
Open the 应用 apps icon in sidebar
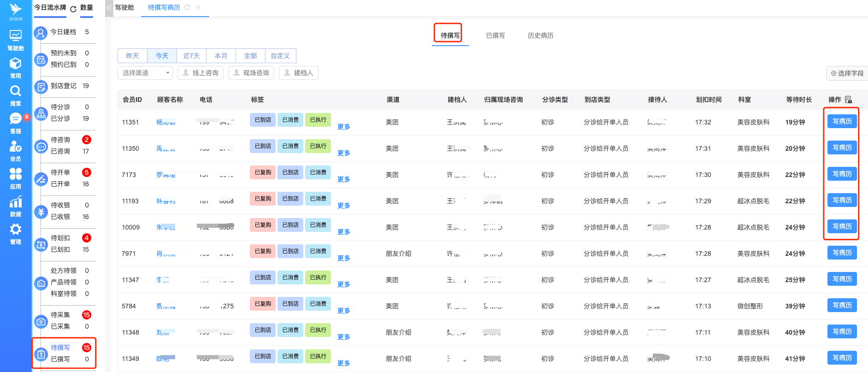(x=16, y=178)
